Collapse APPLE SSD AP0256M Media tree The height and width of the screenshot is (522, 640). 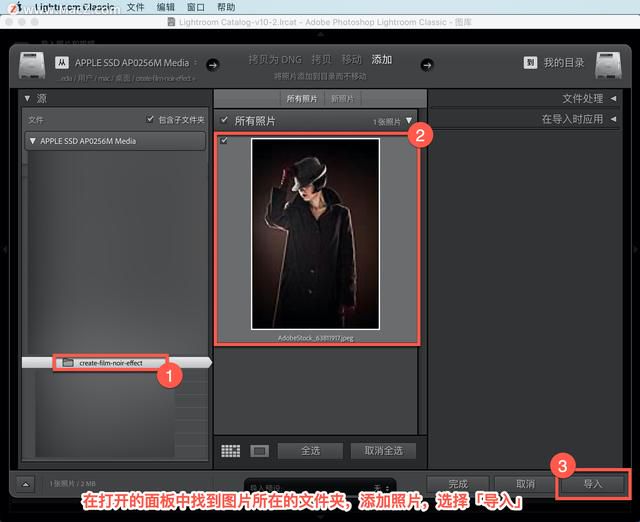(33, 141)
